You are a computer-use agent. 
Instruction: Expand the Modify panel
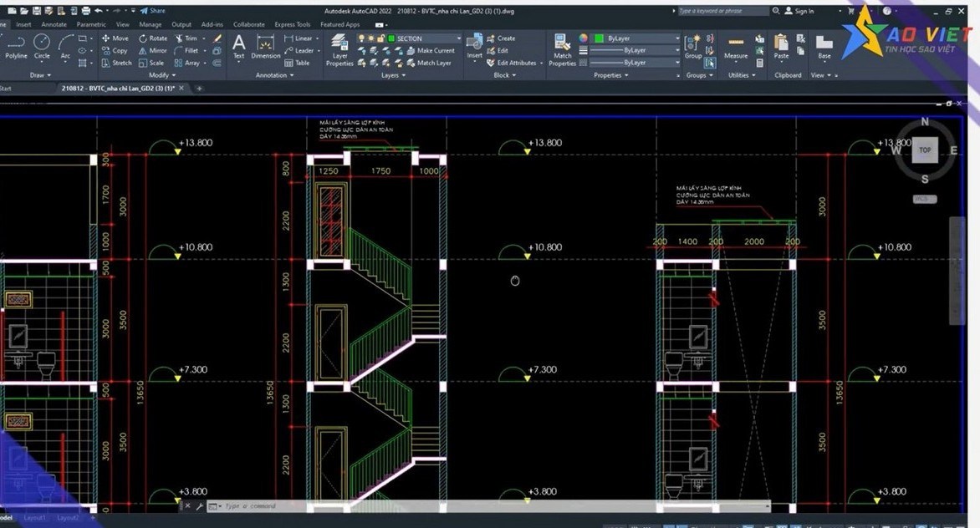pyautogui.click(x=162, y=75)
